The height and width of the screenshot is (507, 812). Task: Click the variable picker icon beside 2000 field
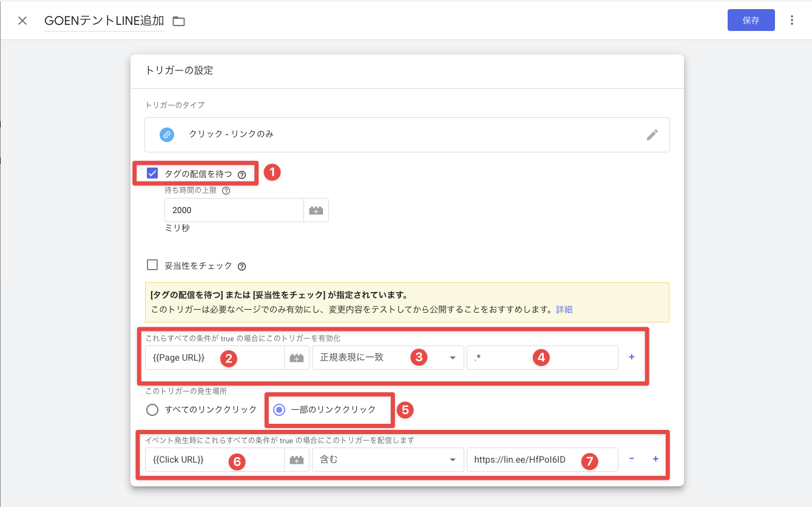tap(316, 210)
